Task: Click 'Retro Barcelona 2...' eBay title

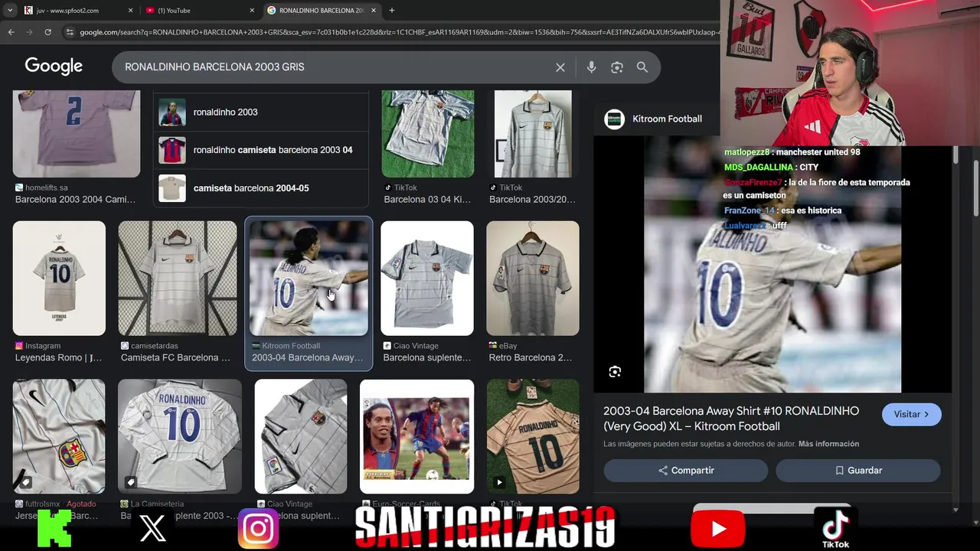Action: pyautogui.click(x=531, y=357)
